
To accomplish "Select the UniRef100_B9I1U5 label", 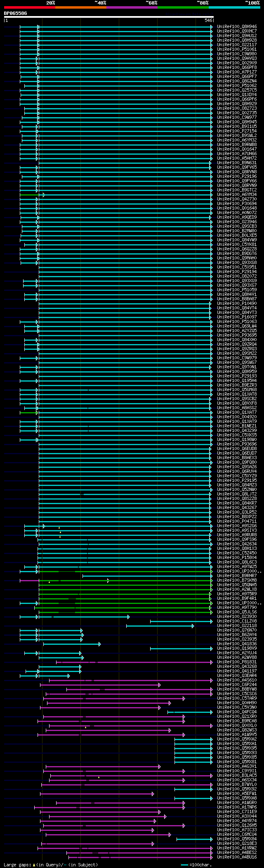I will 237,127.
